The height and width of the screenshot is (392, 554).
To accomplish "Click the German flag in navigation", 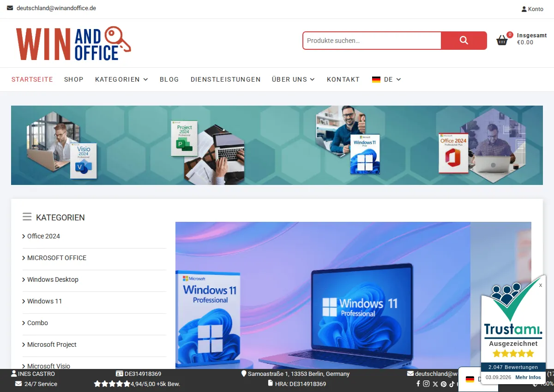I will (376, 79).
